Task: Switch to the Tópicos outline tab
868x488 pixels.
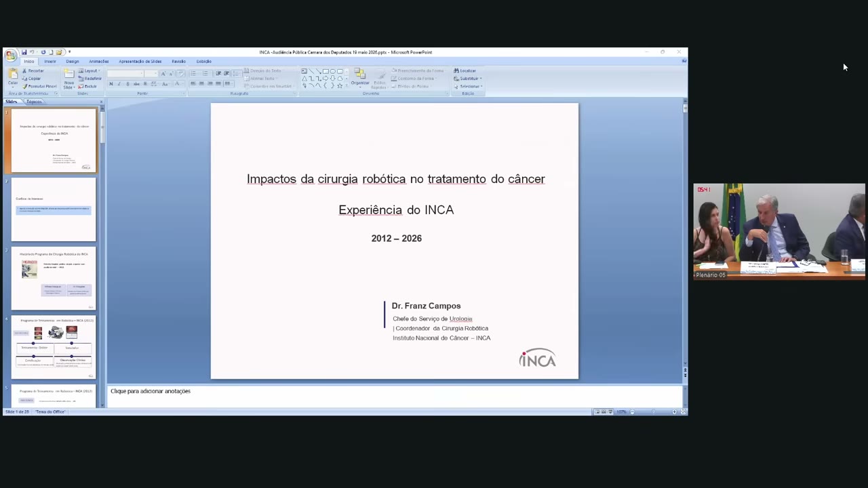Action: pyautogui.click(x=34, y=102)
